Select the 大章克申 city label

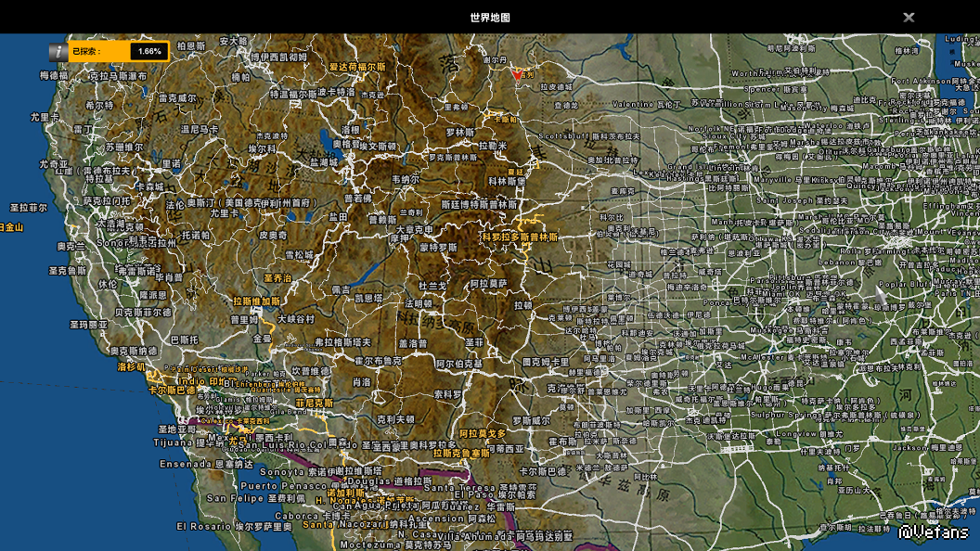[415, 230]
